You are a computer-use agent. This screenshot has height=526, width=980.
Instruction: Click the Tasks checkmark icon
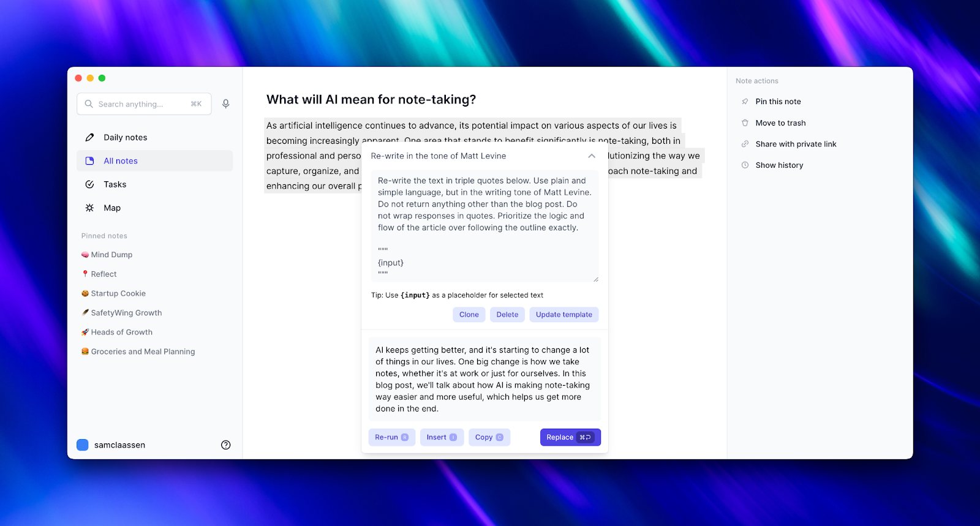pos(89,184)
